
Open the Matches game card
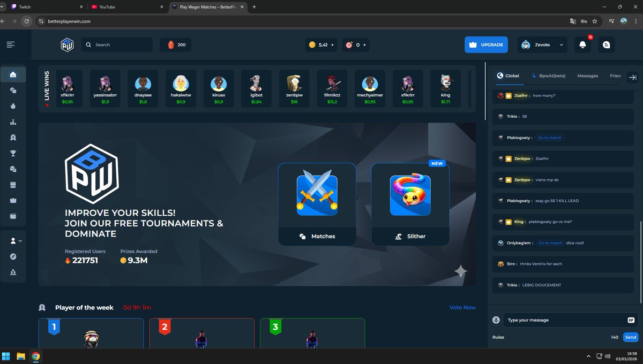coord(317,204)
